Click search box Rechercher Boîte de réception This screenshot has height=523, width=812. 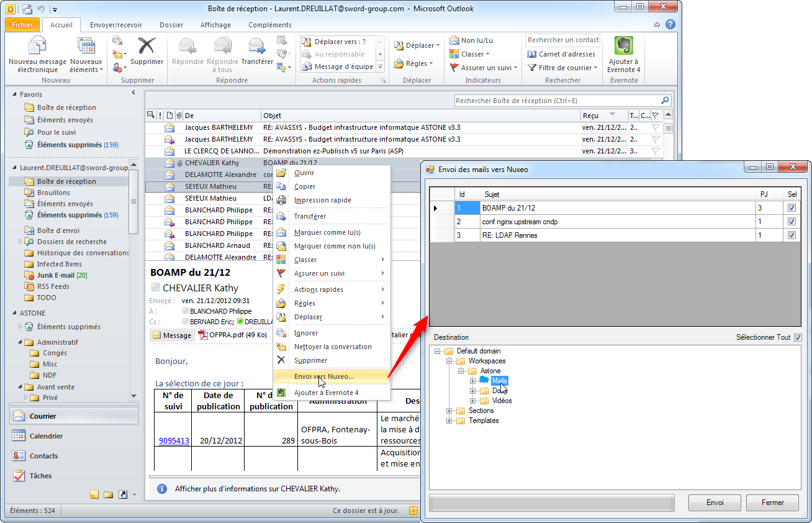562,101
